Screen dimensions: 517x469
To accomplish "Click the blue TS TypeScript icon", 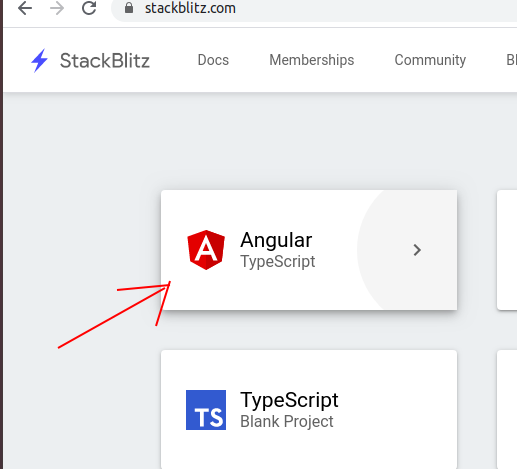I will [206, 410].
